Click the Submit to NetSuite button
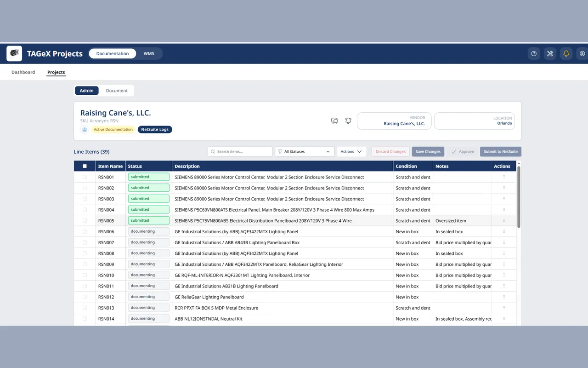The height and width of the screenshot is (368, 588). tap(501, 151)
